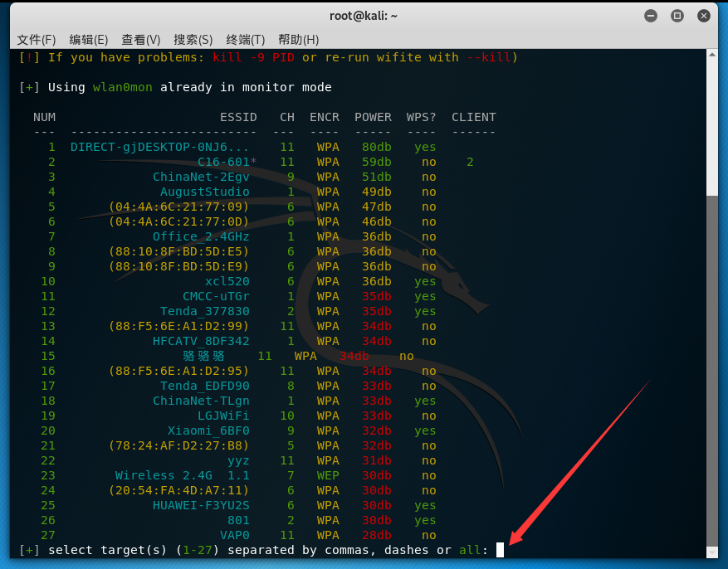Click the wlan0mon interface name
This screenshot has width=728, height=569.
(x=122, y=88)
